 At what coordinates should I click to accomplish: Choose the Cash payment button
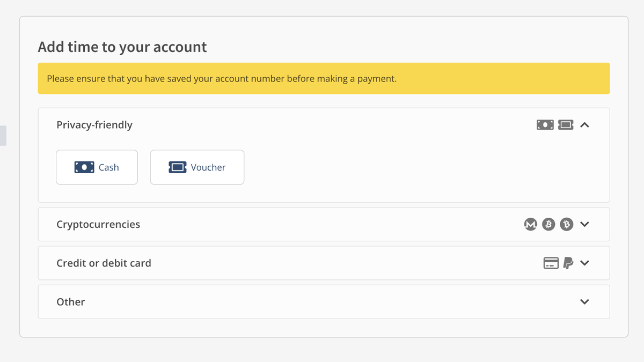tap(97, 167)
